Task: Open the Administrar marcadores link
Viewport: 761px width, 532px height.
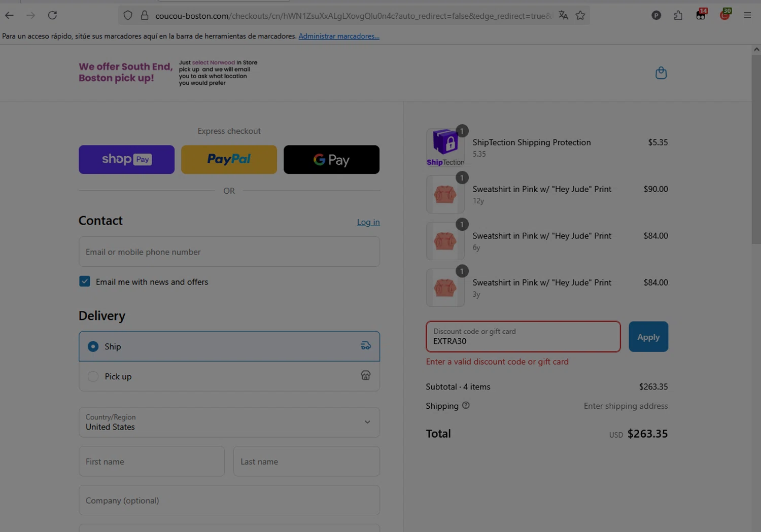Action: [339, 36]
